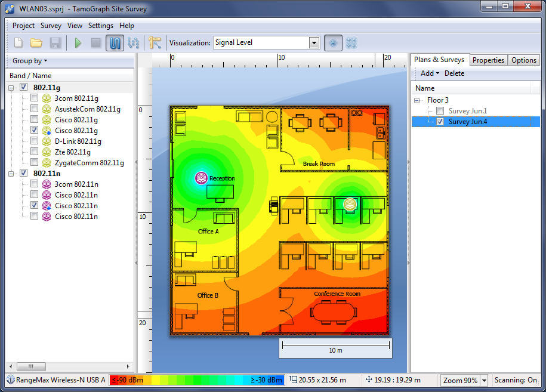
Task: Select the Floor 3 tree item
Action: pyautogui.click(x=438, y=100)
